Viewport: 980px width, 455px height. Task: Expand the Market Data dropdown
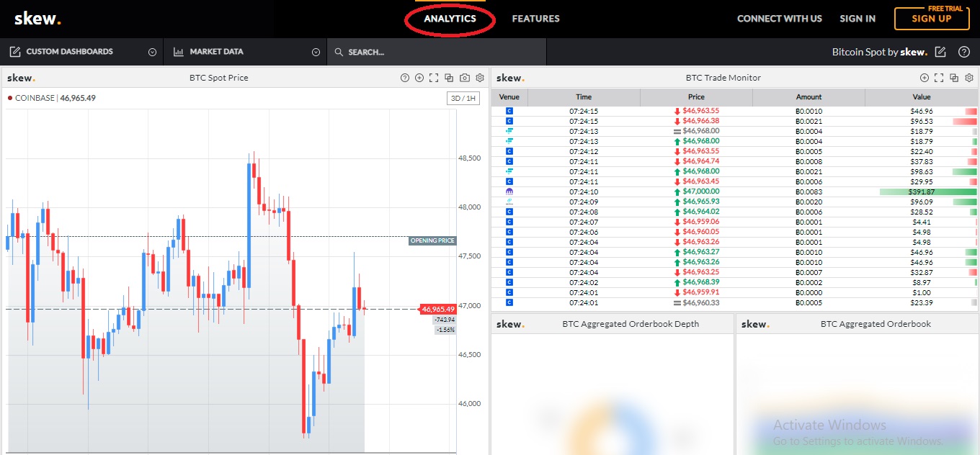pyautogui.click(x=316, y=52)
